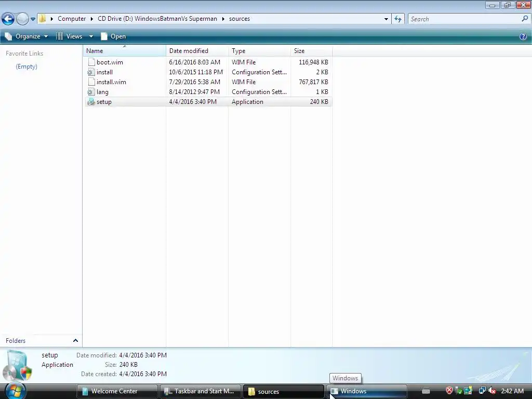This screenshot has width=532, height=399.
Task: Open the Views dropdown arrow
Action: coord(91,36)
